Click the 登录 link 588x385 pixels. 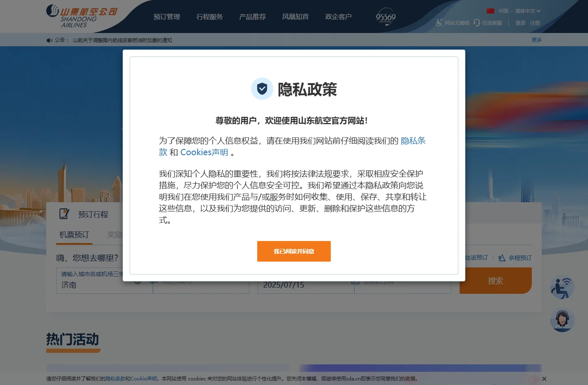click(x=520, y=23)
